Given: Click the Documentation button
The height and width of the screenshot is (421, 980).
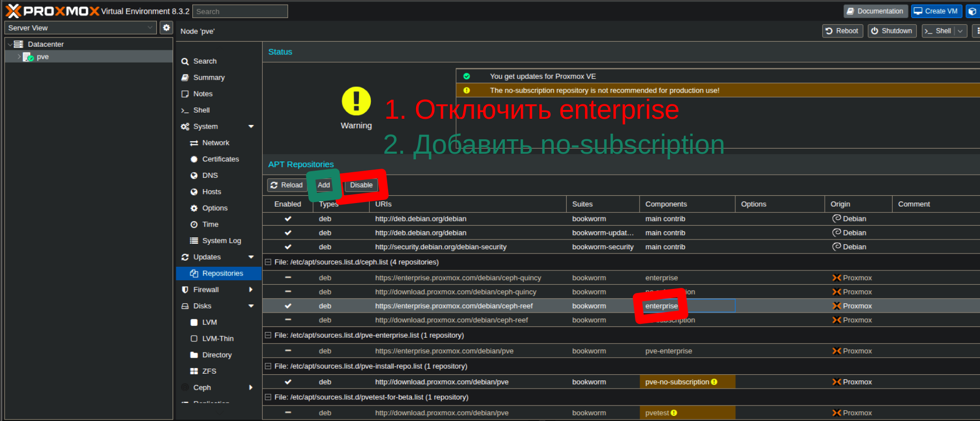Looking at the screenshot, I should pos(876,11).
